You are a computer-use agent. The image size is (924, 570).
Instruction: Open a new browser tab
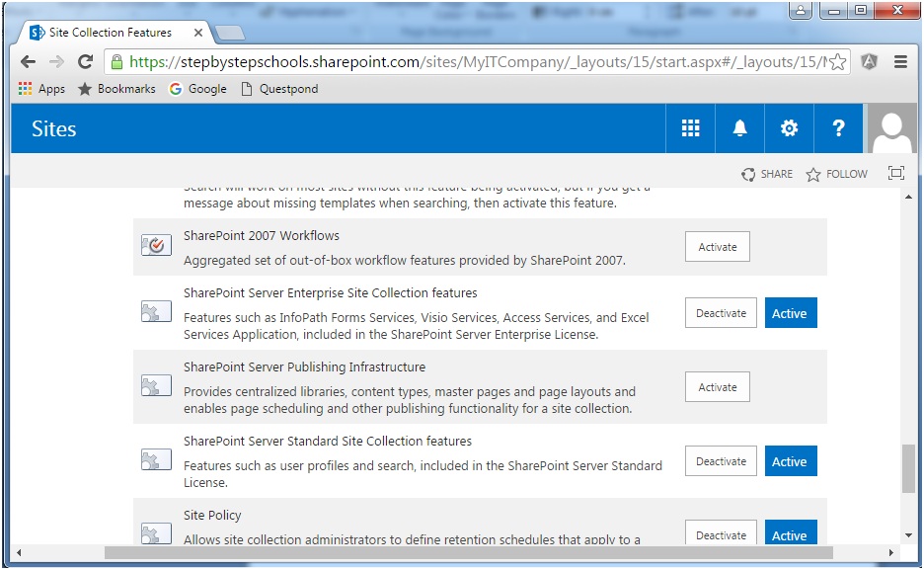point(230,33)
